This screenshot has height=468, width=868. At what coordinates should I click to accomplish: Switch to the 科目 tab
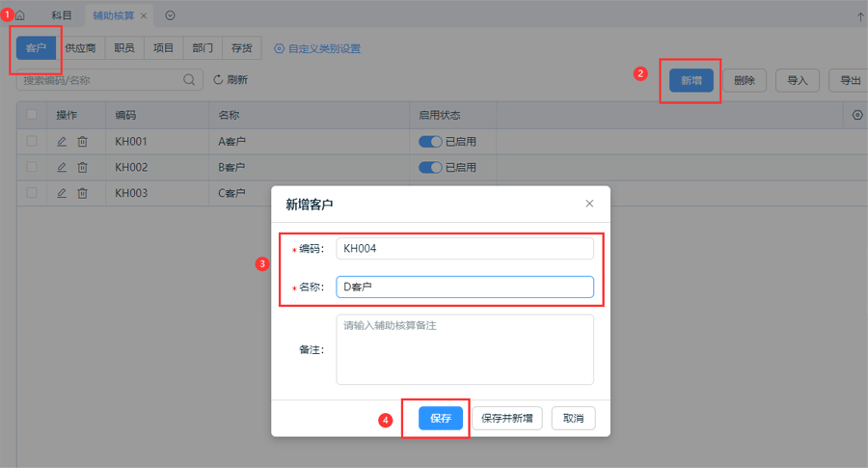(x=62, y=15)
